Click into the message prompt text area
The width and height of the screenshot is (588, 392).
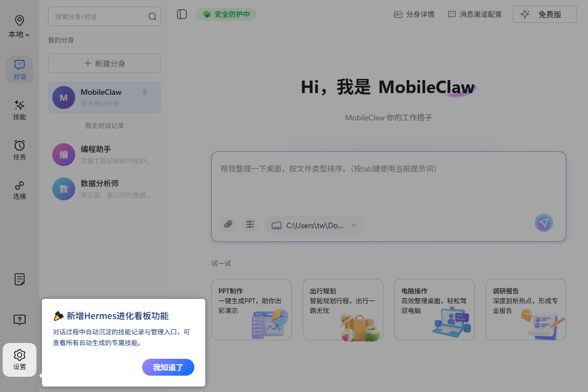388,184
